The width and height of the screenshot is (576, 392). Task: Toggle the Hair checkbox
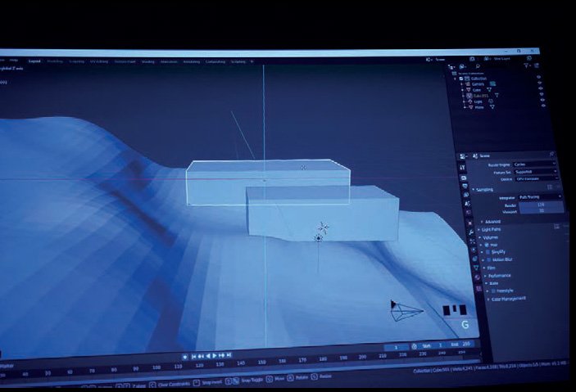point(487,245)
